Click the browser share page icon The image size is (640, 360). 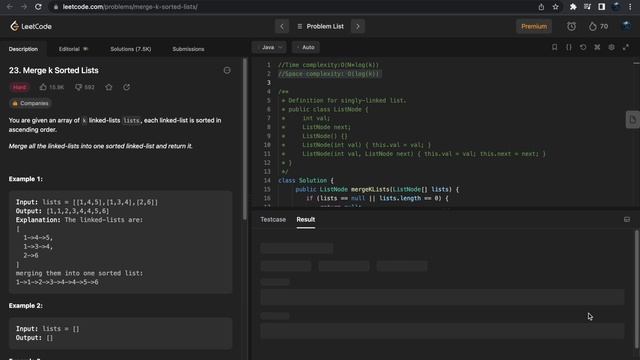541,7
